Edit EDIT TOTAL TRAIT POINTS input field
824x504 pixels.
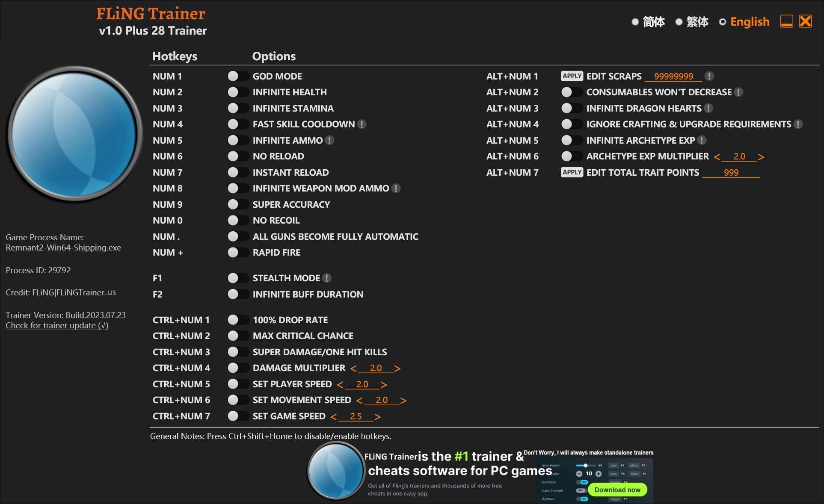click(x=731, y=172)
